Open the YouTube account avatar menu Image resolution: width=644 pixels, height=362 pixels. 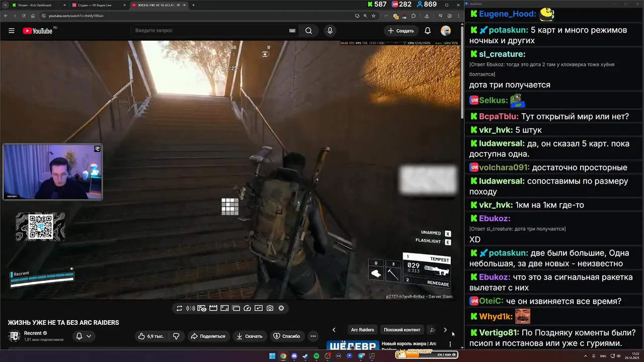[446, 31]
